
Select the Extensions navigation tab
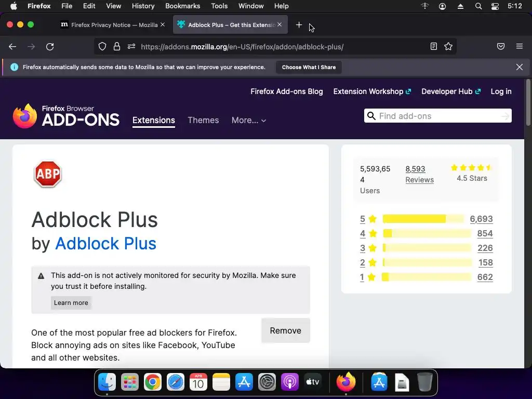pyautogui.click(x=154, y=121)
